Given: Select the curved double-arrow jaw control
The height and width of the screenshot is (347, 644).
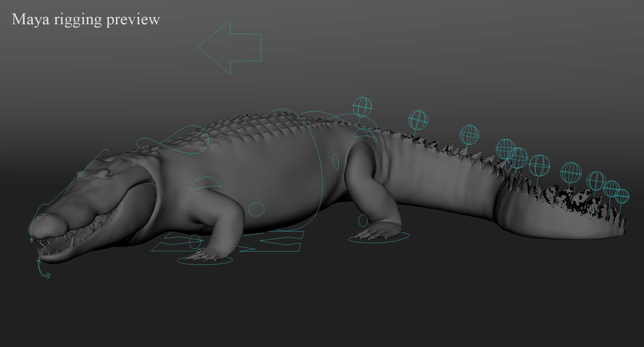Looking at the screenshot, I should (43, 269).
